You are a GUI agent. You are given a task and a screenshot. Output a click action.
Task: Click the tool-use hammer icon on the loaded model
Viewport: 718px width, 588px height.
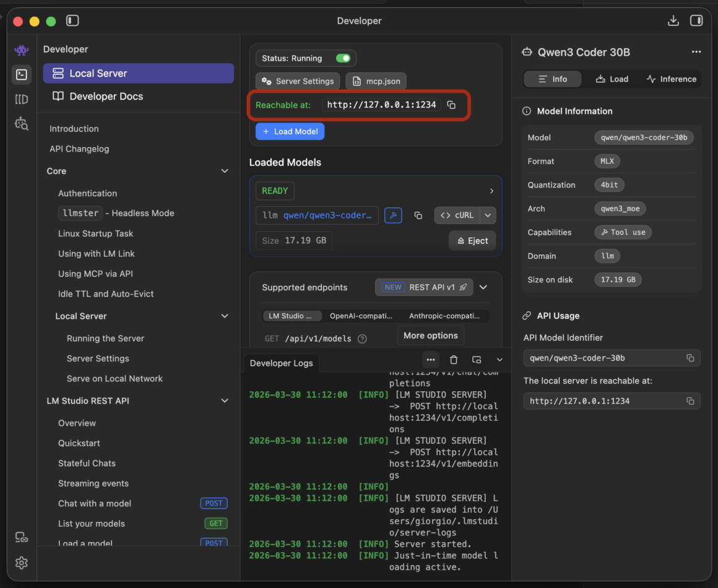[393, 215]
